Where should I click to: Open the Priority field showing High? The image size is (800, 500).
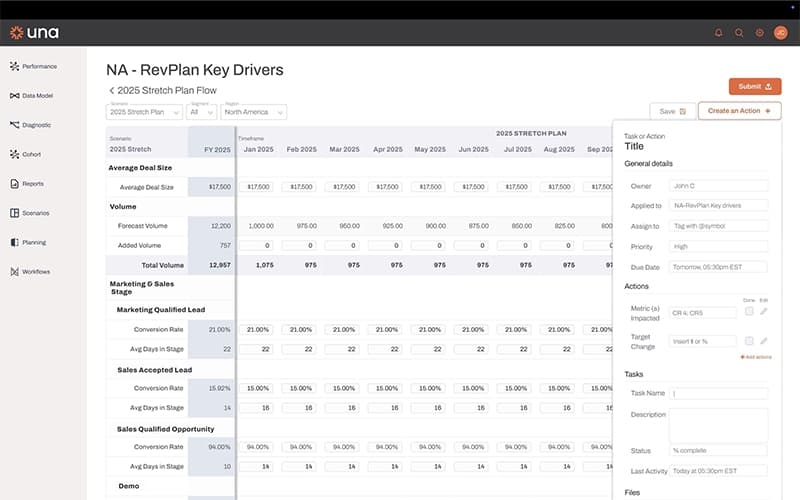718,246
